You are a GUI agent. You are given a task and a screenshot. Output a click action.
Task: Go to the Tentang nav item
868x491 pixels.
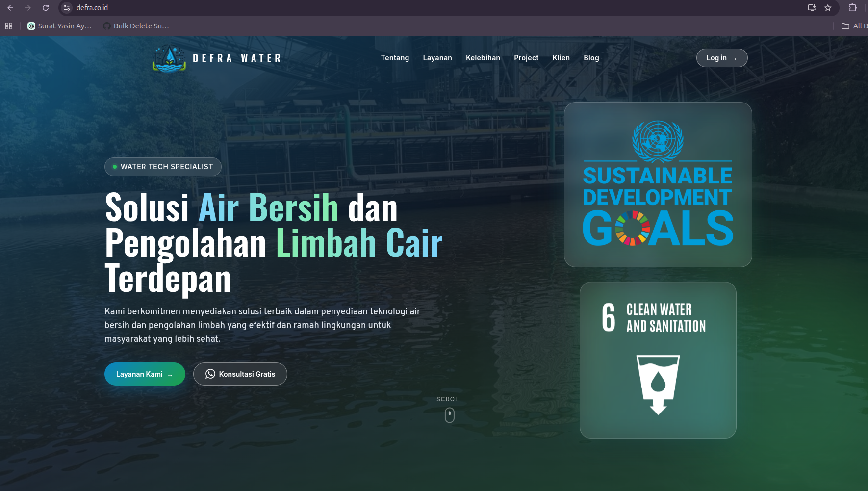395,58
